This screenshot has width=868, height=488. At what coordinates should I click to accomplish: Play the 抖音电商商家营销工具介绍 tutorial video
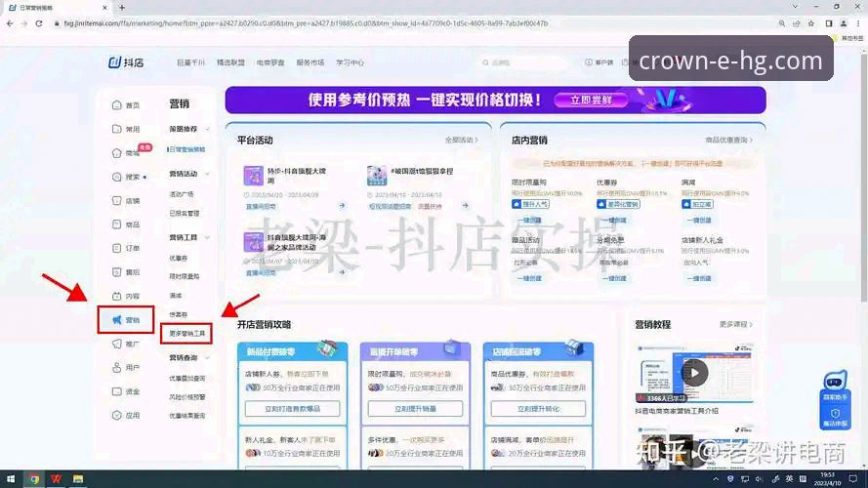695,374
